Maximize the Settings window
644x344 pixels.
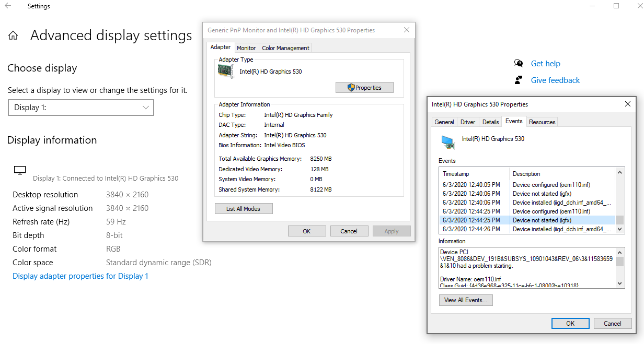616,6
